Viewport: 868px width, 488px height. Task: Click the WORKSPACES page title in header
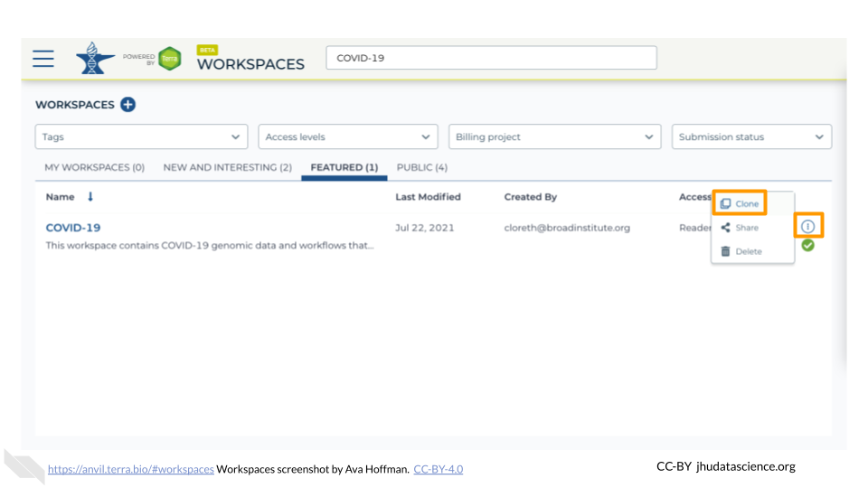[250, 64]
